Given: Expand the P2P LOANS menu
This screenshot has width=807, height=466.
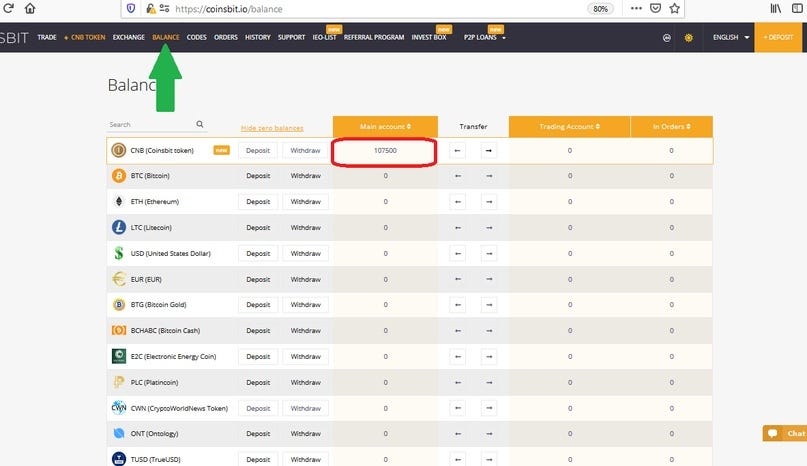Looking at the screenshot, I should pyautogui.click(x=485, y=37).
